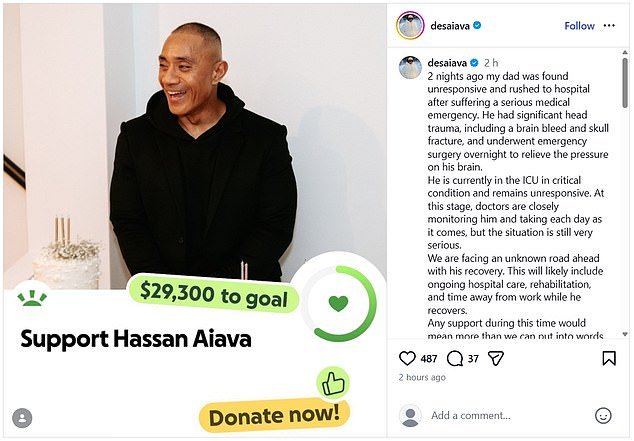Viewport: 634px width, 441px height.
Task: Click the green heart in the progress ring
Action: [x=338, y=303]
